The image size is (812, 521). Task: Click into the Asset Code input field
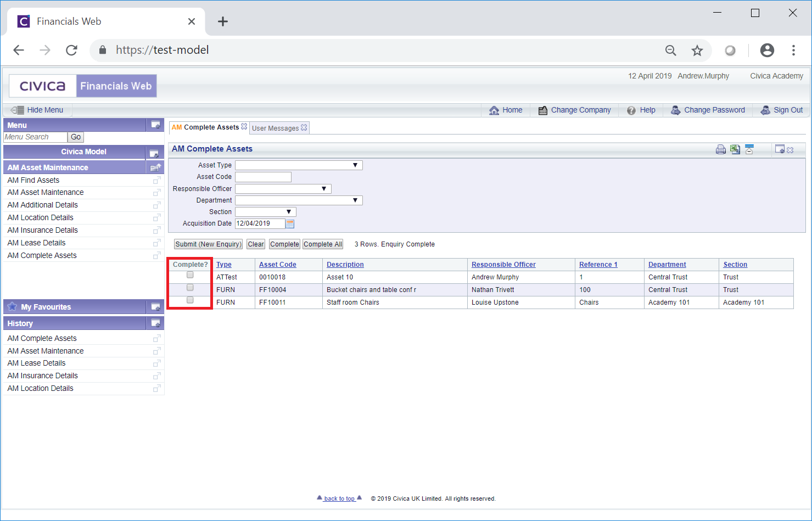pyautogui.click(x=263, y=177)
